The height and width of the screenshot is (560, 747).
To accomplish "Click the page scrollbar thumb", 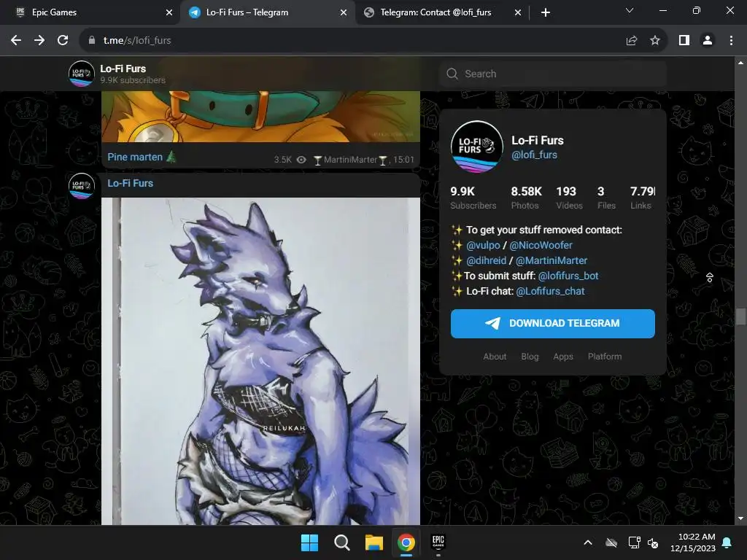I will click(x=740, y=316).
